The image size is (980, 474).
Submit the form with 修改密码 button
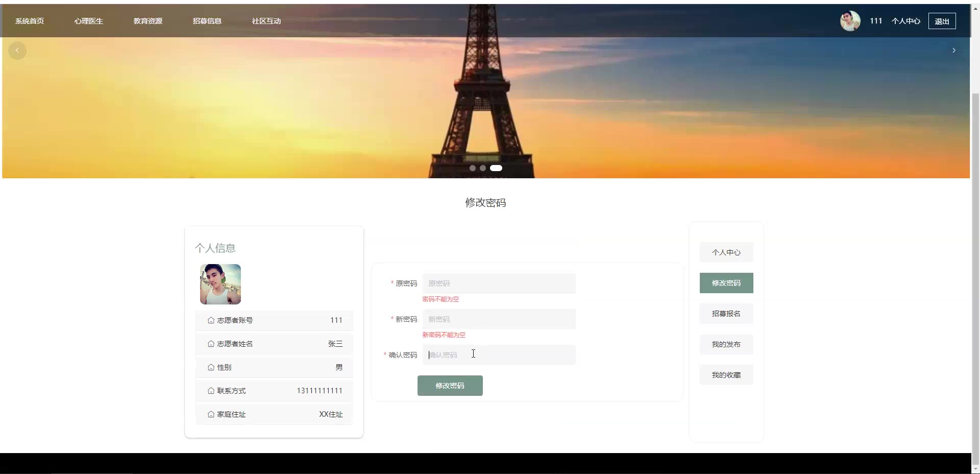[450, 386]
